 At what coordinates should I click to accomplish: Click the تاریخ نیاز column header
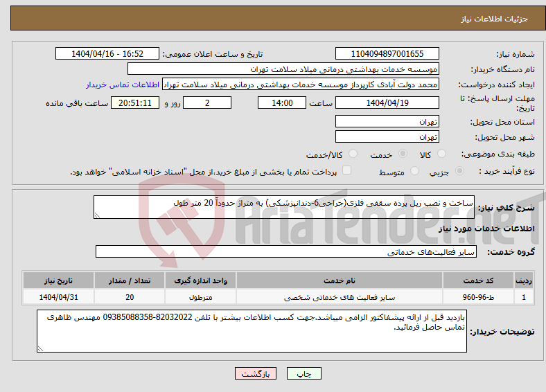58,280
